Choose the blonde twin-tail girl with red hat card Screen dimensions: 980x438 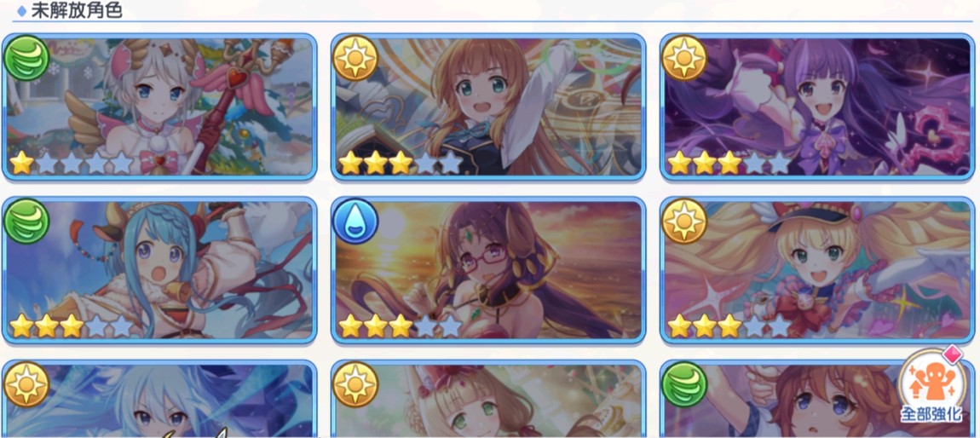817,270
